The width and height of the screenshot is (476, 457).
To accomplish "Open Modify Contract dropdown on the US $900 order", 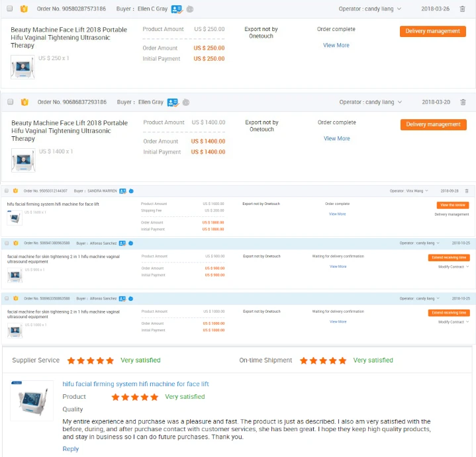I will pos(453,267).
